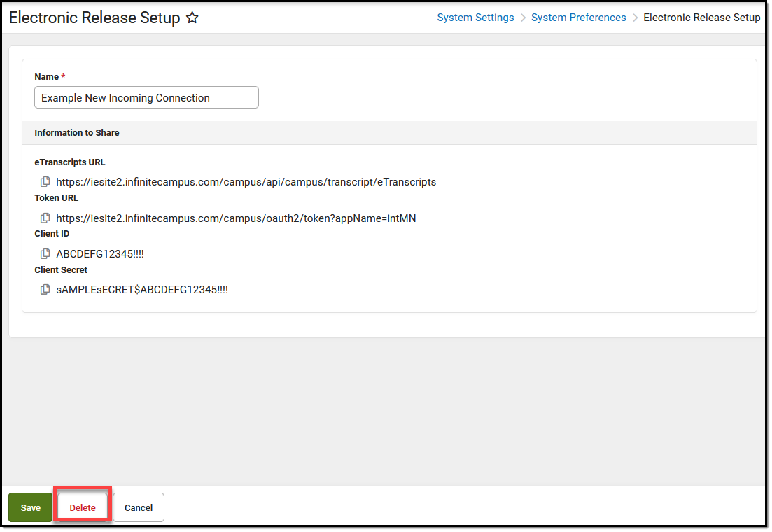The image size is (772, 532).
Task: Click chevron after System Preferences breadcrumb
Action: (x=635, y=17)
